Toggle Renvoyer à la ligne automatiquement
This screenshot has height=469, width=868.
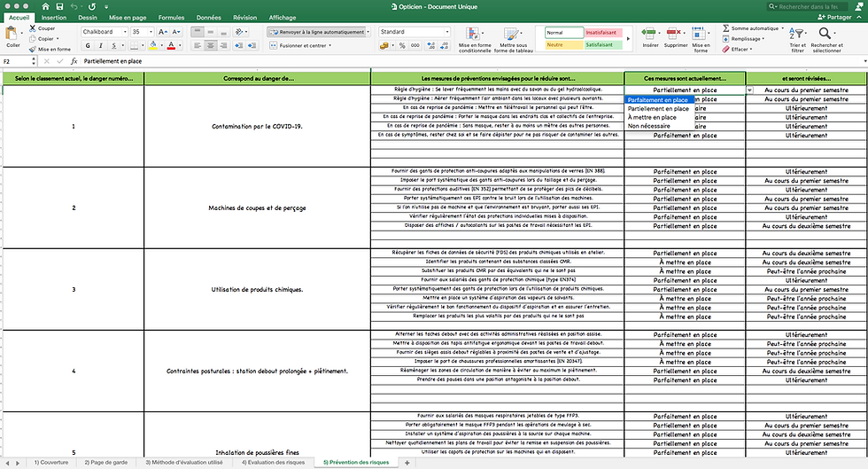pos(318,32)
